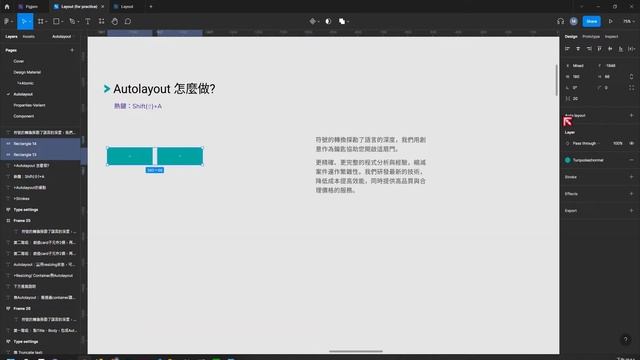Viewport: 640px width, 360px height.
Task: Switch to the Inspect tab
Action: 611,36
